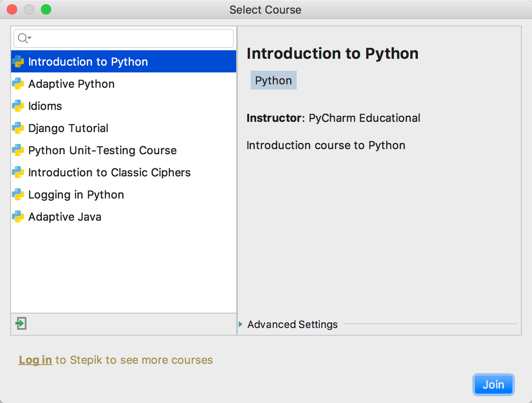The width and height of the screenshot is (532, 403).
Task: Click the icon beside Introduction to Classic Ciphers
Action: 18,173
